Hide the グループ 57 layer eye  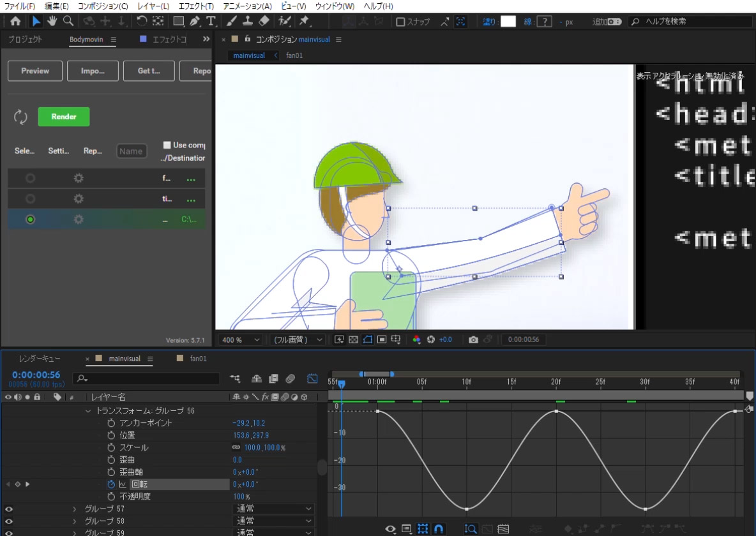[x=8, y=509]
